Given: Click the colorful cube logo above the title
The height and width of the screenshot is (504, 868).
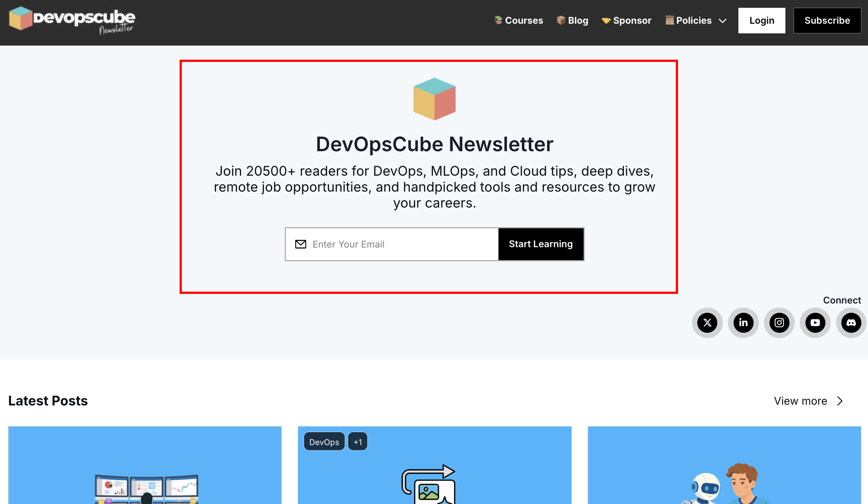Looking at the screenshot, I should click(x=434, y=99).
